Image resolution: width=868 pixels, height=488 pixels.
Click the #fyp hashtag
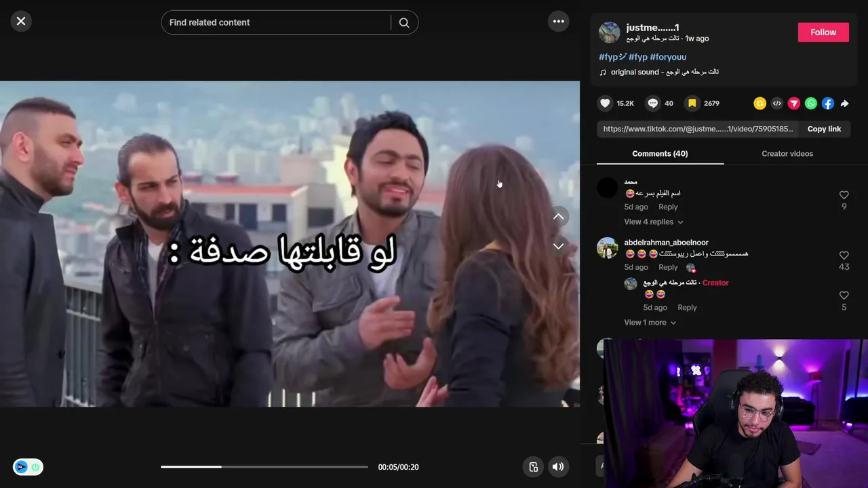click(x=638, y=57)
